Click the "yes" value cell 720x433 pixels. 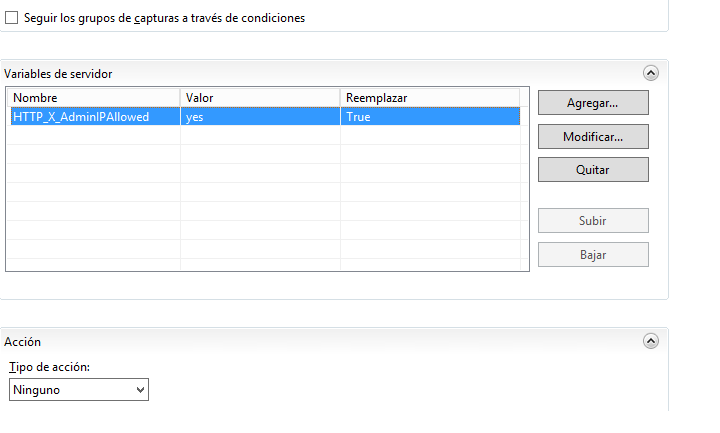click(195, 117)
